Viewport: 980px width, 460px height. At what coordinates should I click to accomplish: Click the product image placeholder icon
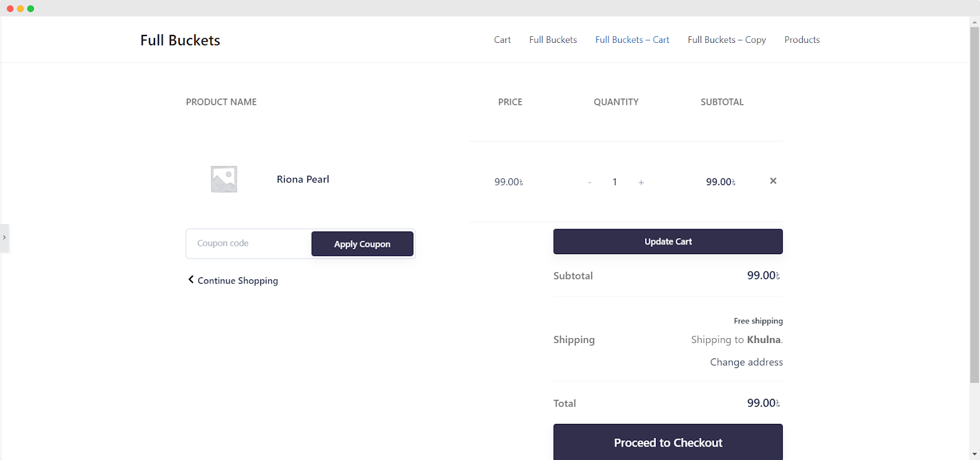coord(223,178)
